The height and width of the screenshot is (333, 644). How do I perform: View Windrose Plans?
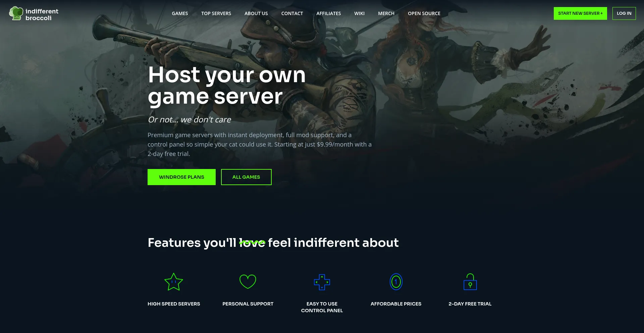pos(181,177)
